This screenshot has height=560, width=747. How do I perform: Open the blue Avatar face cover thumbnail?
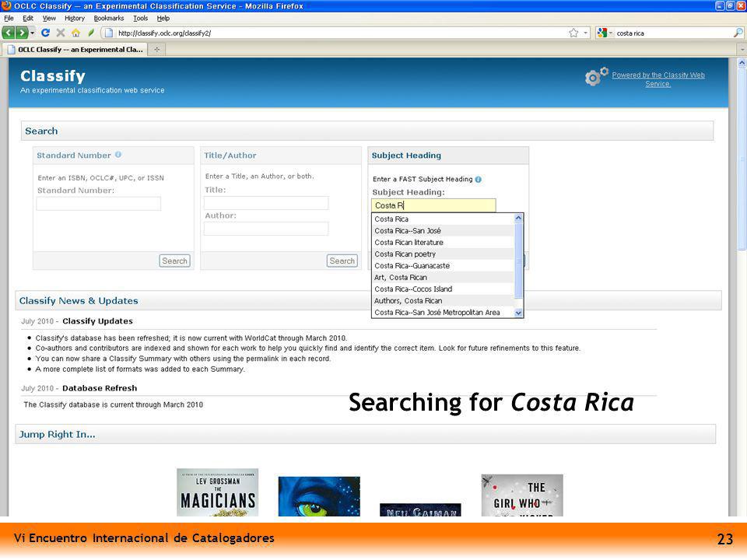319,496
